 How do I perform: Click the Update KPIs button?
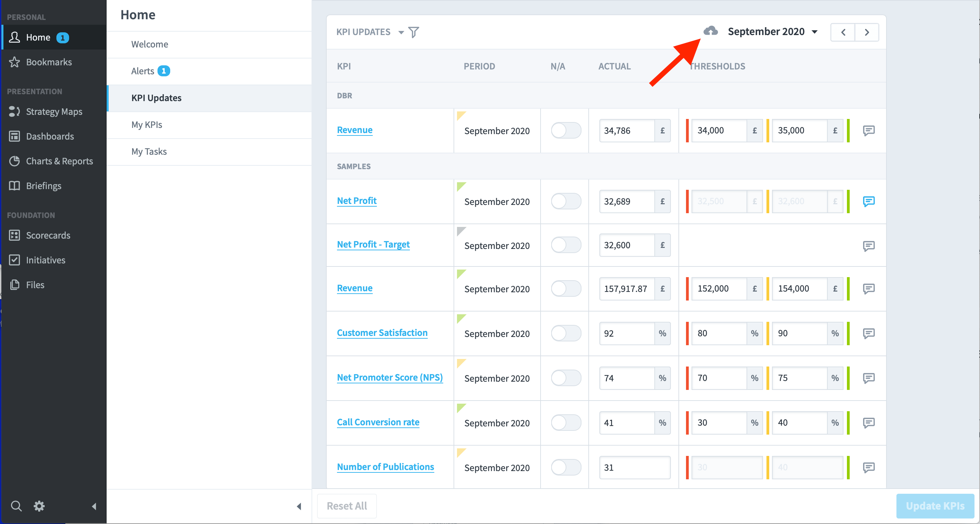(x=935, y=506)
